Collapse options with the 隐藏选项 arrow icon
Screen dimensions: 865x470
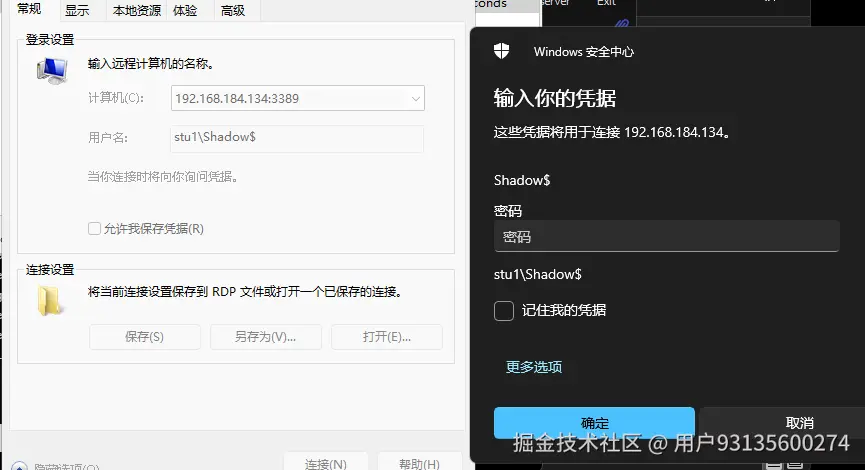pos(19,466)
